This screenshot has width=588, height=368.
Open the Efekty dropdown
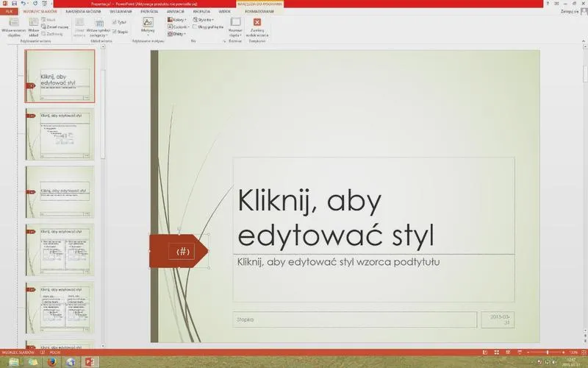tap(176, 34)
